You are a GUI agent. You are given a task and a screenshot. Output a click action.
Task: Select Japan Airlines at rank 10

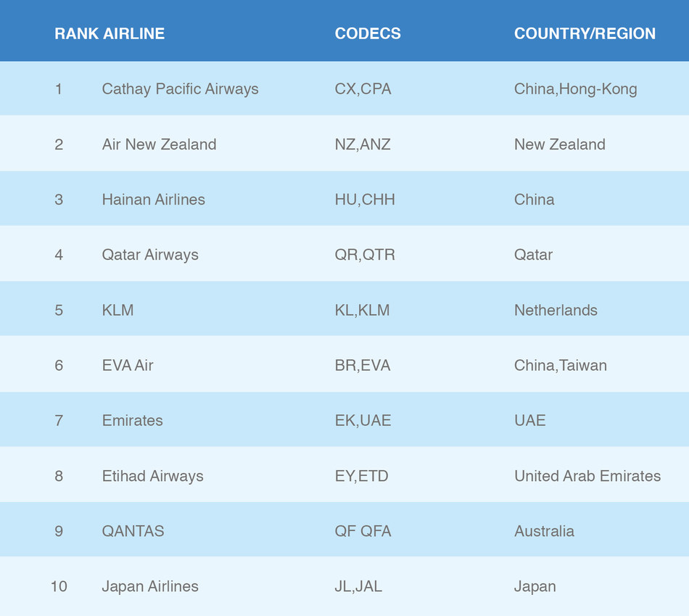coord(150,586)
